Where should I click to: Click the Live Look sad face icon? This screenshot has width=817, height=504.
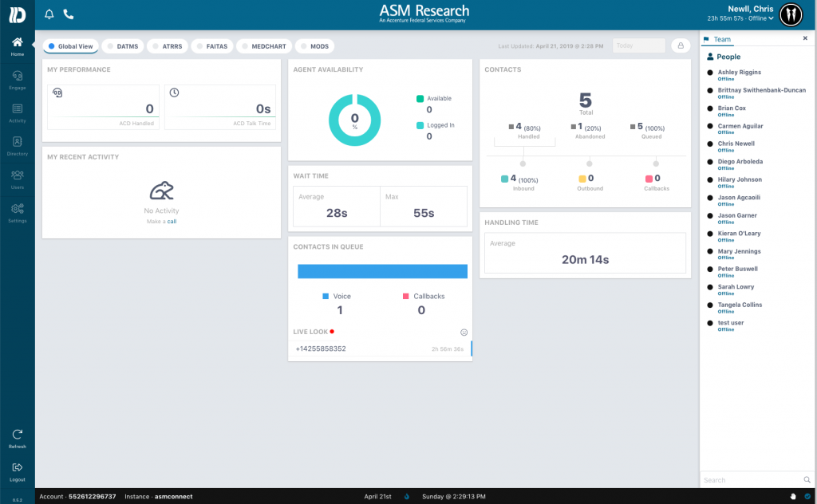coord(464,333)
